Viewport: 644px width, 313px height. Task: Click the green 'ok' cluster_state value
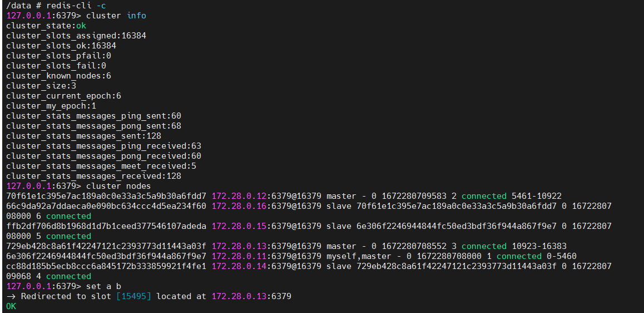pos(81,26)
